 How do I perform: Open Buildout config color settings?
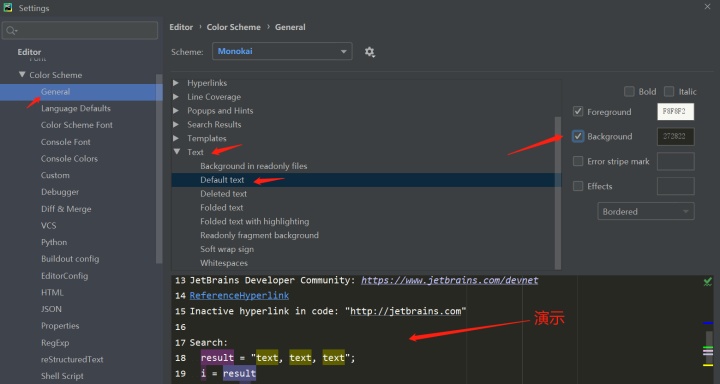coord(70,259)
